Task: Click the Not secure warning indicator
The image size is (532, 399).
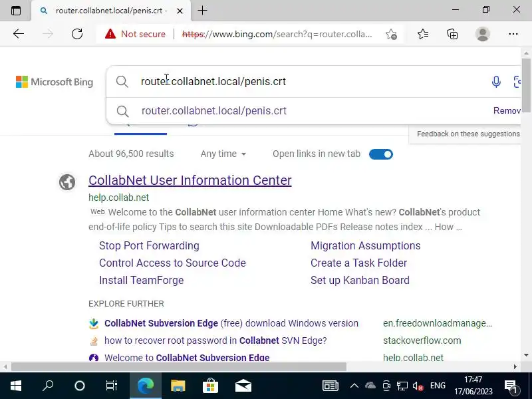Action: (x=135, y=34)
